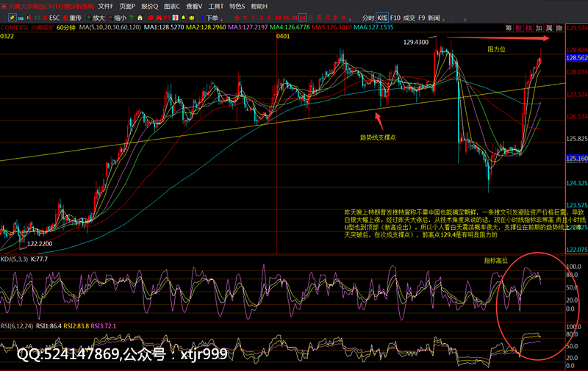Open the binoculars search icon

159,18
